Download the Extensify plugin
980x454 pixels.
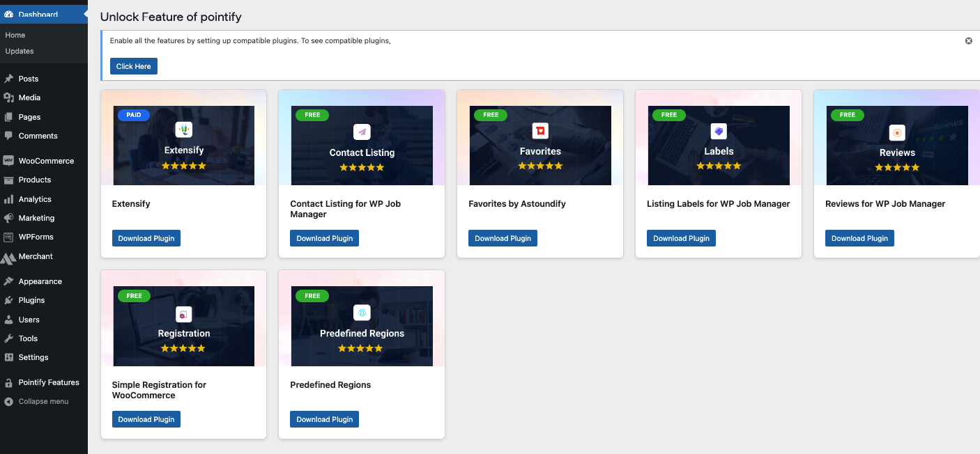tap(146, 237)
